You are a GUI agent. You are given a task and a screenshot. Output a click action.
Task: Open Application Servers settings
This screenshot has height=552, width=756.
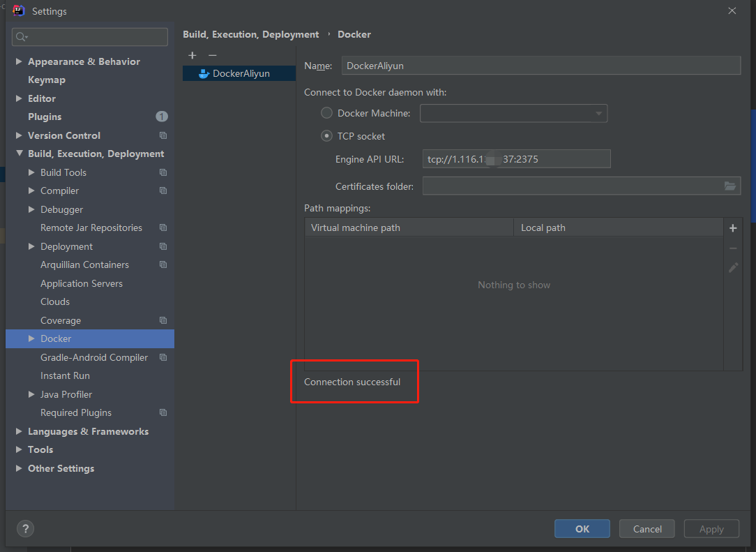click(82, 284)
